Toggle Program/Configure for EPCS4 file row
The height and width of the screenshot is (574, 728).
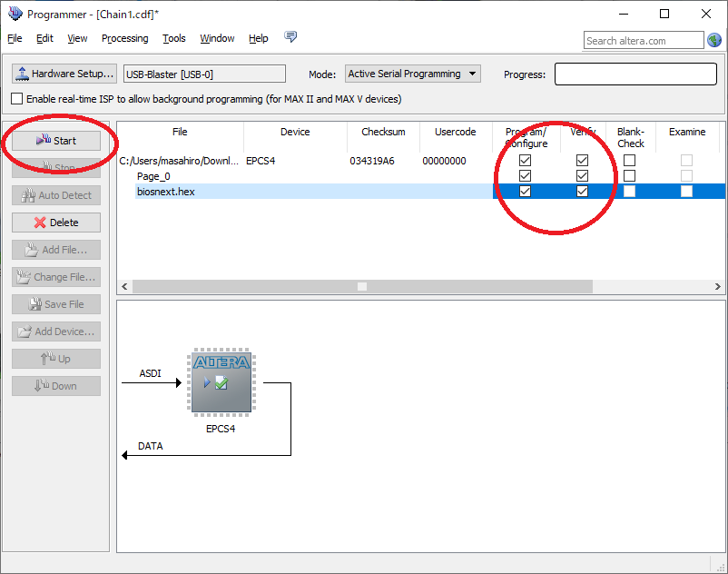point(525,160)
